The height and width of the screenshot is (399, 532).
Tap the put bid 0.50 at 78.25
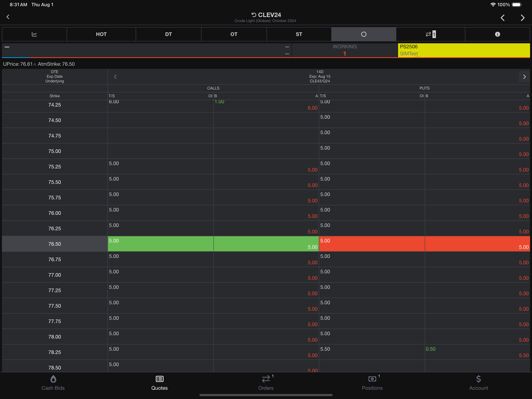pos(431,349)
